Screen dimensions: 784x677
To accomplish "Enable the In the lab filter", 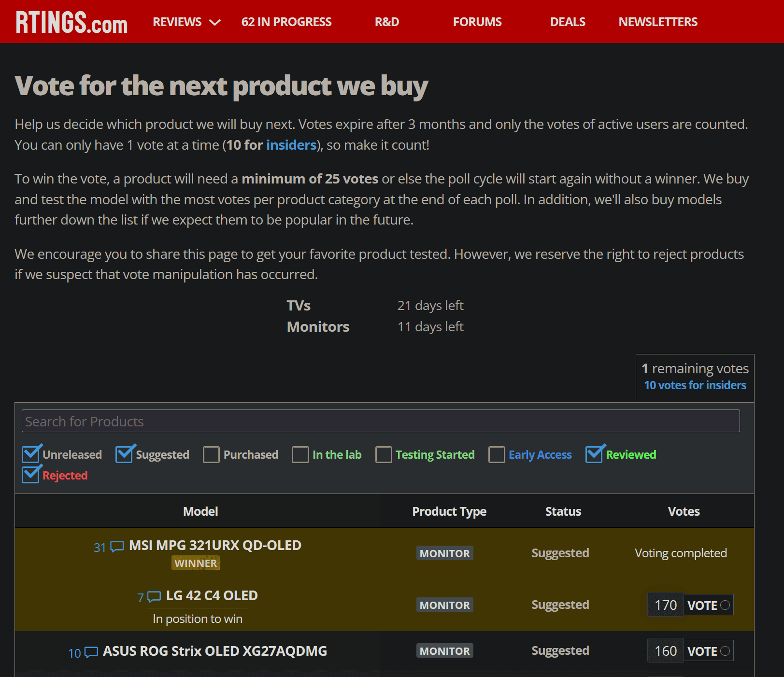I will tap(300, 454).
